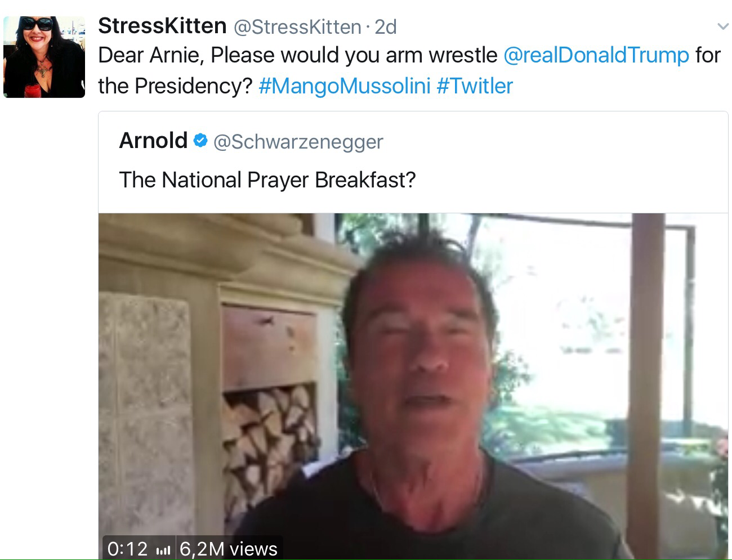Open the @Schwarzenegger handle

298,142
